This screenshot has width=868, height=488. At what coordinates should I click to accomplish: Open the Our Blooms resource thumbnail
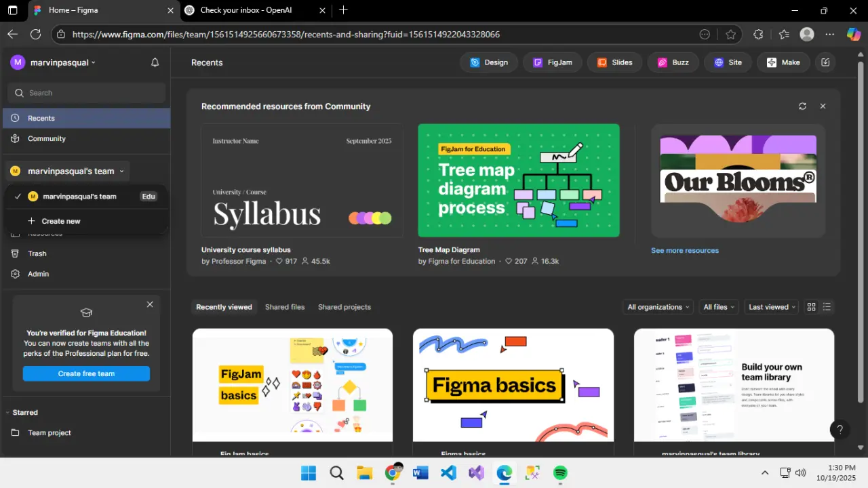[x=738, y=180]
